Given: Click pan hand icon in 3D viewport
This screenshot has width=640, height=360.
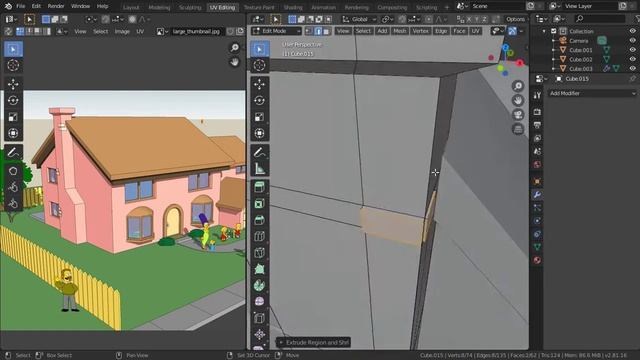Looking at the screenshot, I should [x=518, y=100].
